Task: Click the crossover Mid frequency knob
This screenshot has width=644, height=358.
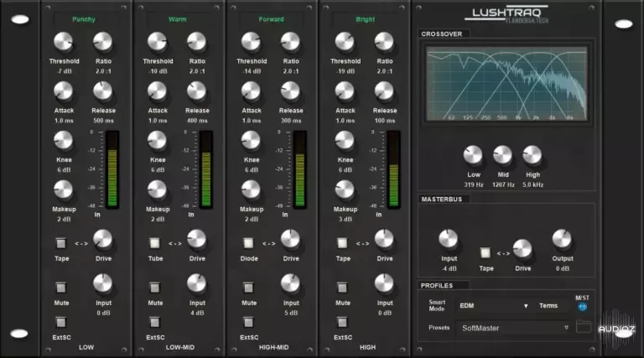Action: click(x=502, y=155)
